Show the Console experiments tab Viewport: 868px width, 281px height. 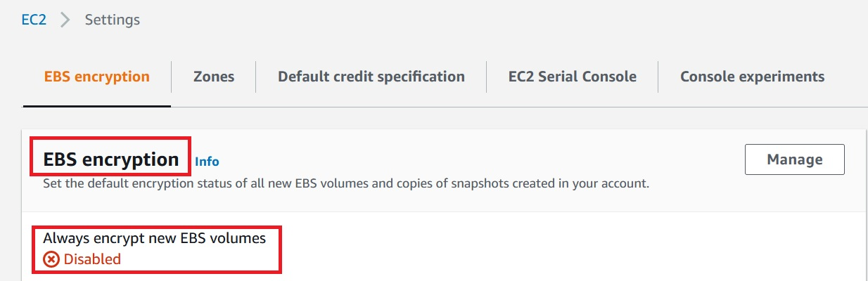752,77
